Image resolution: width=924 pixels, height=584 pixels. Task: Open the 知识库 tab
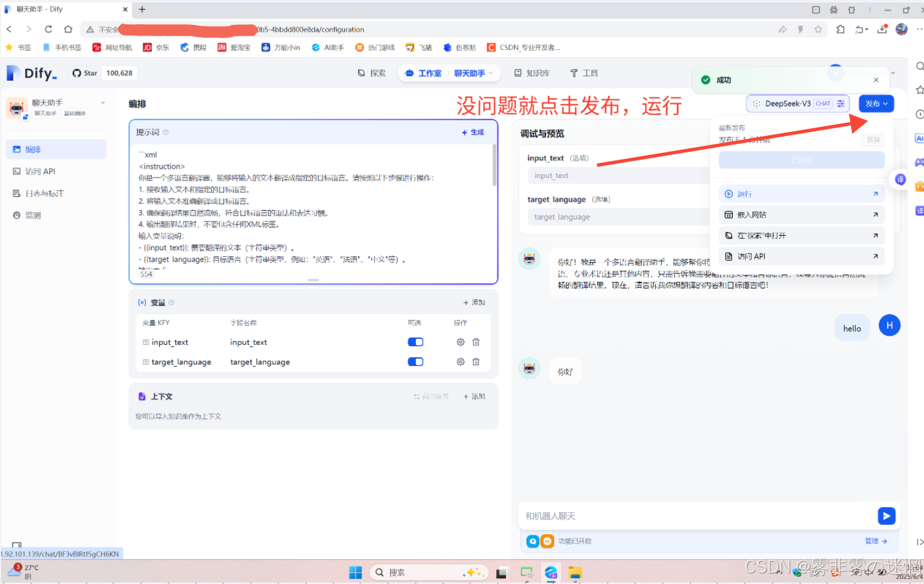click(x=532, y=73)
